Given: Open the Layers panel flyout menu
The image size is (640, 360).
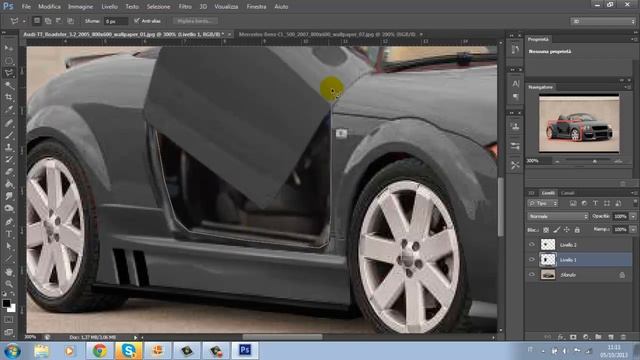Looking at the screenshot, I should tap(634, 193).
